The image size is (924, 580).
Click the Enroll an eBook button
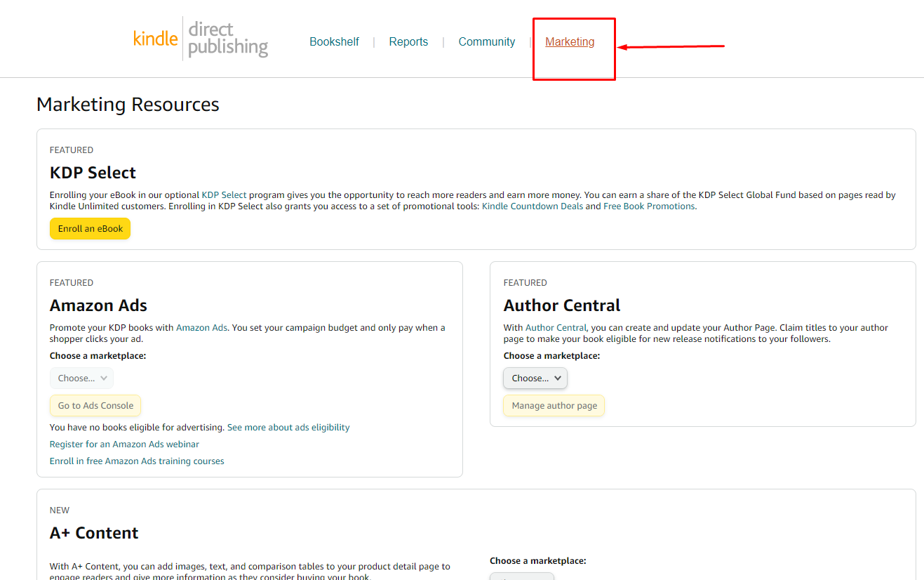coord(91,229)
